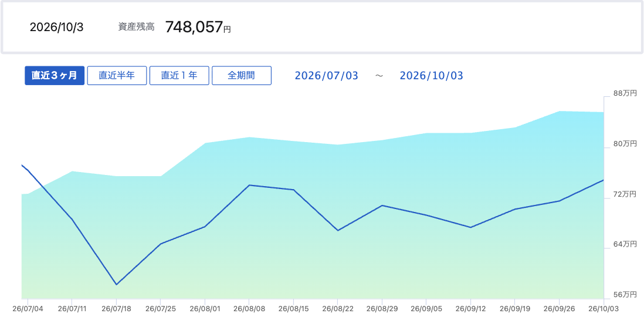Click the 748,057 asset balance value
Viewport: 644px width, 320px height.
tap(194, 27)
